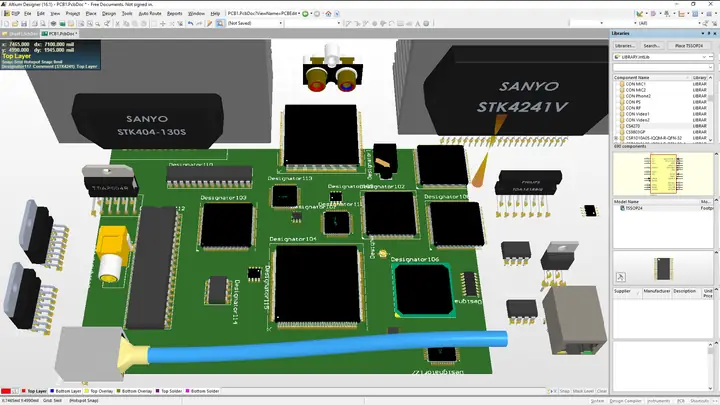
Task: Click the Place Via toolbar icon
Action: point(374,23)
